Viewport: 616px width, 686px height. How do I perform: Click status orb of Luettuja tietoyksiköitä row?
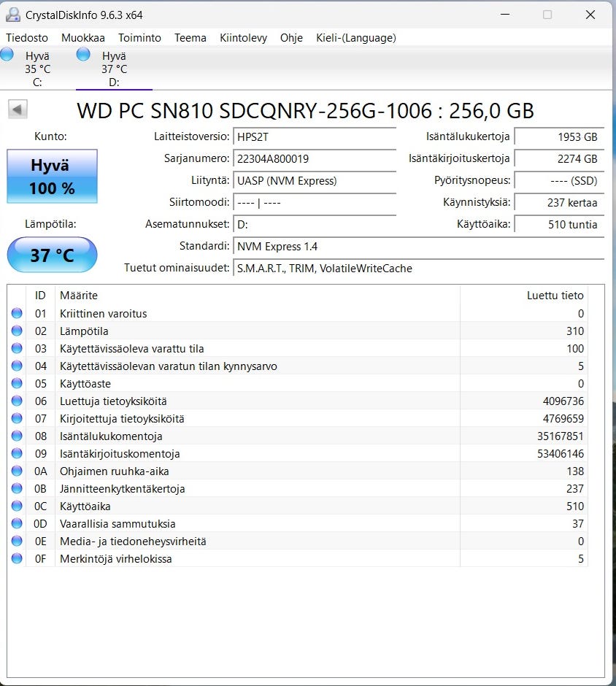[17, 401]
